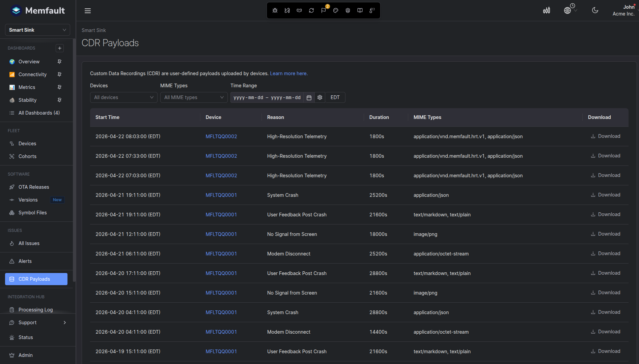639x364 pixels.
Task: Click the EDT timezone button
Action: pos(335,97)
